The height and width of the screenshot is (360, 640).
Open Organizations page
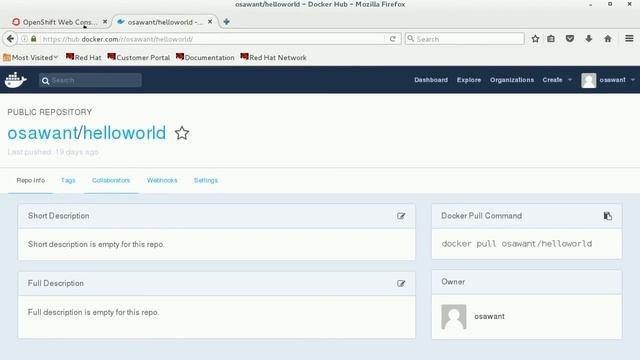[x=512, y=80]
